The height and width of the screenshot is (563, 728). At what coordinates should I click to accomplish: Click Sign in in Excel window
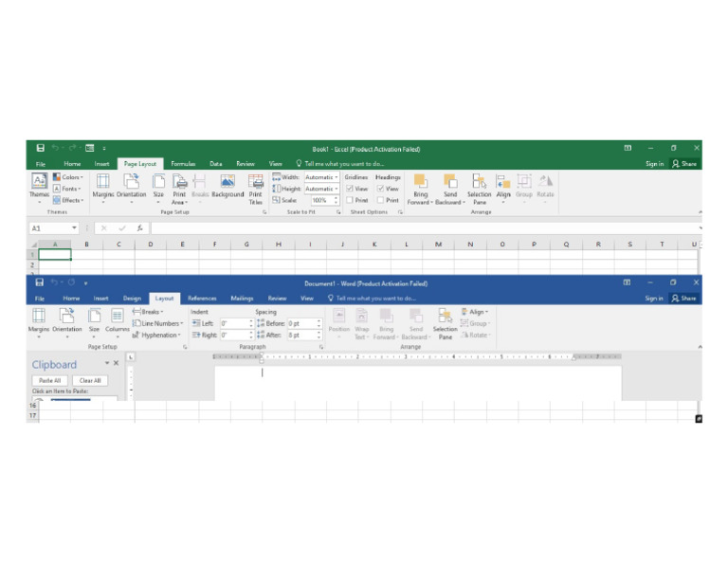[655, 163]
